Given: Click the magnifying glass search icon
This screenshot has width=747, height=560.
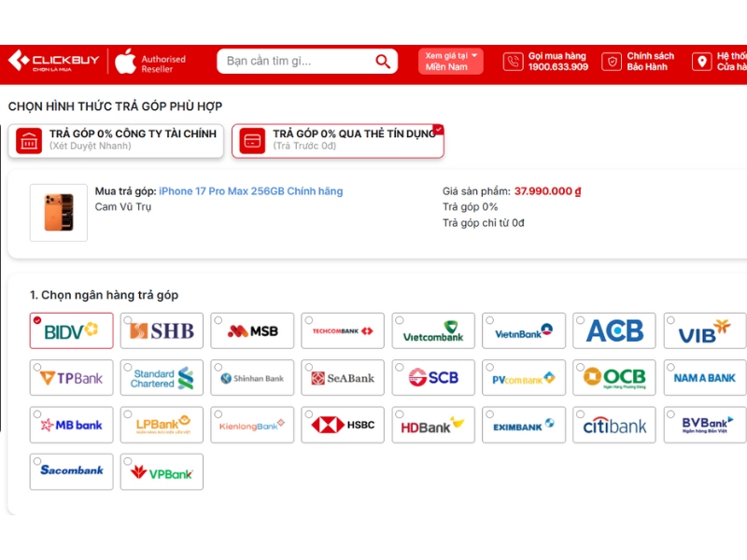Looking at the screenshot, I should pyautogui.click(x=383, y=62).
